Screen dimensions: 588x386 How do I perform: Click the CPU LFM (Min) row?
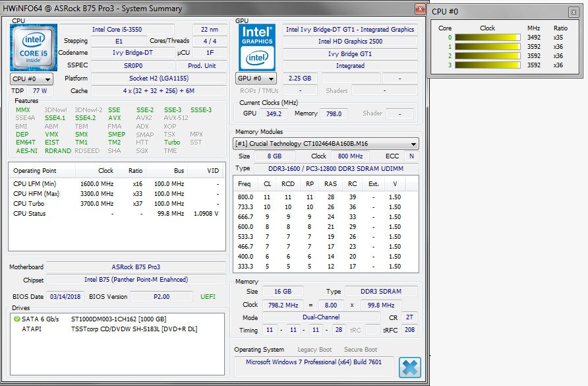tap(117, 183)
